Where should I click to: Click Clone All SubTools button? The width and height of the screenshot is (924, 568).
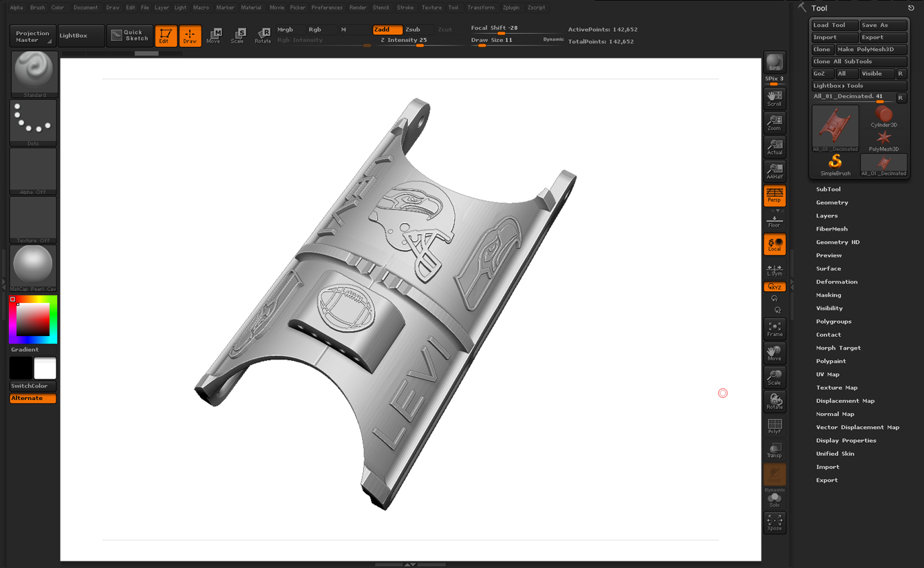pos(859,61)
